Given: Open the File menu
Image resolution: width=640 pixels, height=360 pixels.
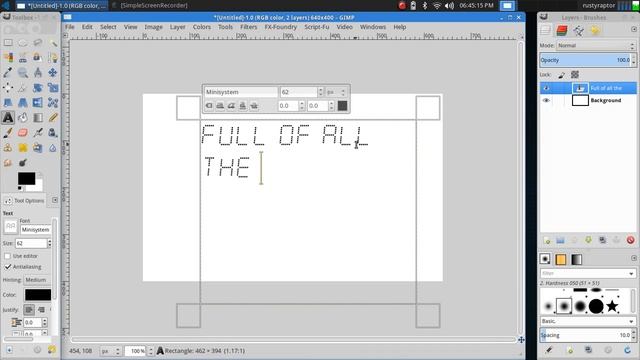Looking at the screenshot, I should [70, 27].
